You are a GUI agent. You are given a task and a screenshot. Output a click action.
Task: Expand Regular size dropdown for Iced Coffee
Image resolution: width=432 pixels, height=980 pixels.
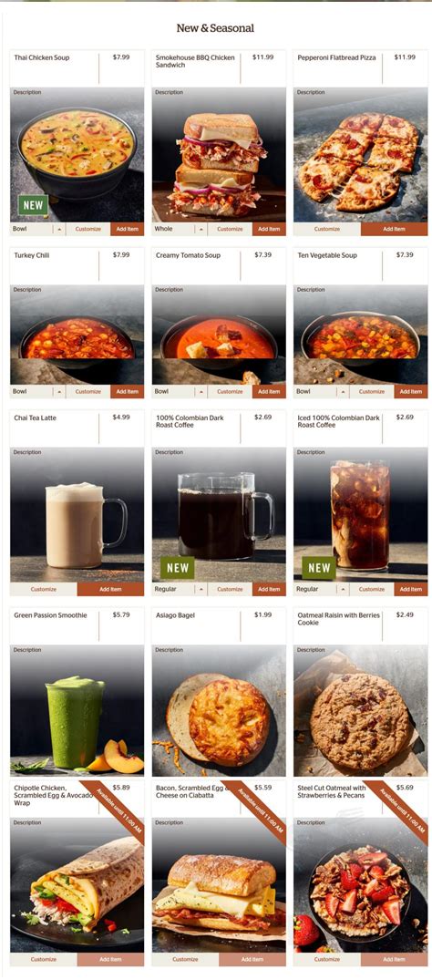(x=322, y=589)
